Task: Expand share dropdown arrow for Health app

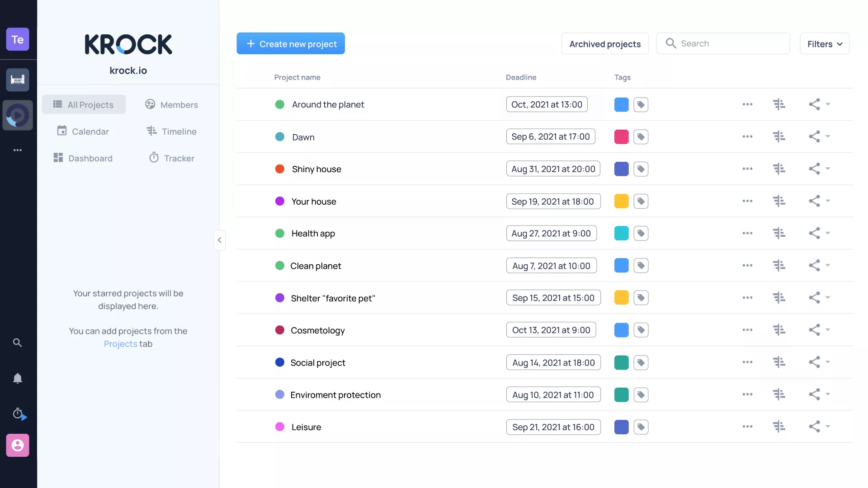Action: click(x=828, y=233)
